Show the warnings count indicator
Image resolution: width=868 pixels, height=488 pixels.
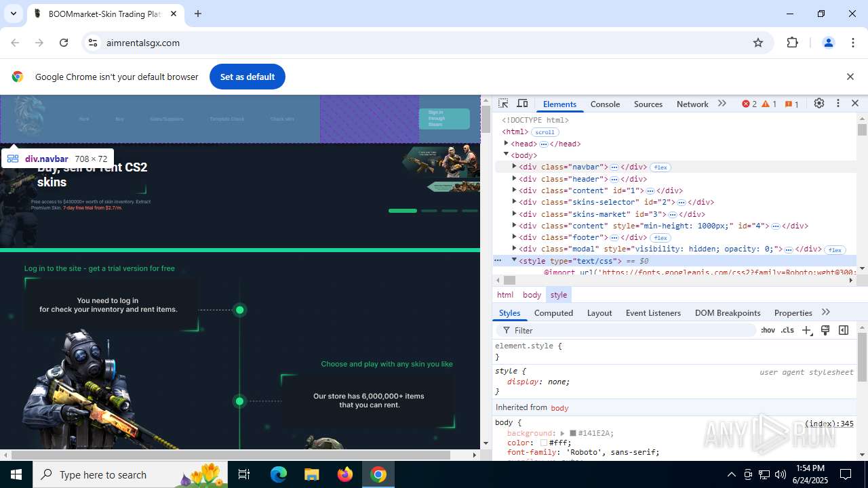[769, 104]
